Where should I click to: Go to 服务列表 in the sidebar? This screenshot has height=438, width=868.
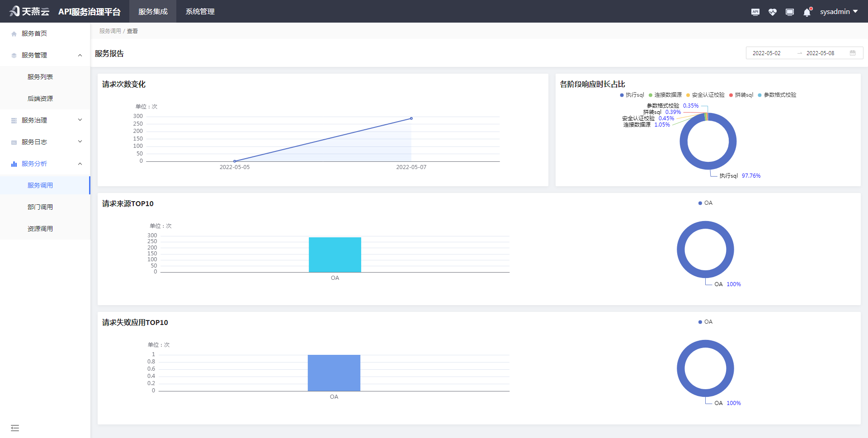coord(40,77)
